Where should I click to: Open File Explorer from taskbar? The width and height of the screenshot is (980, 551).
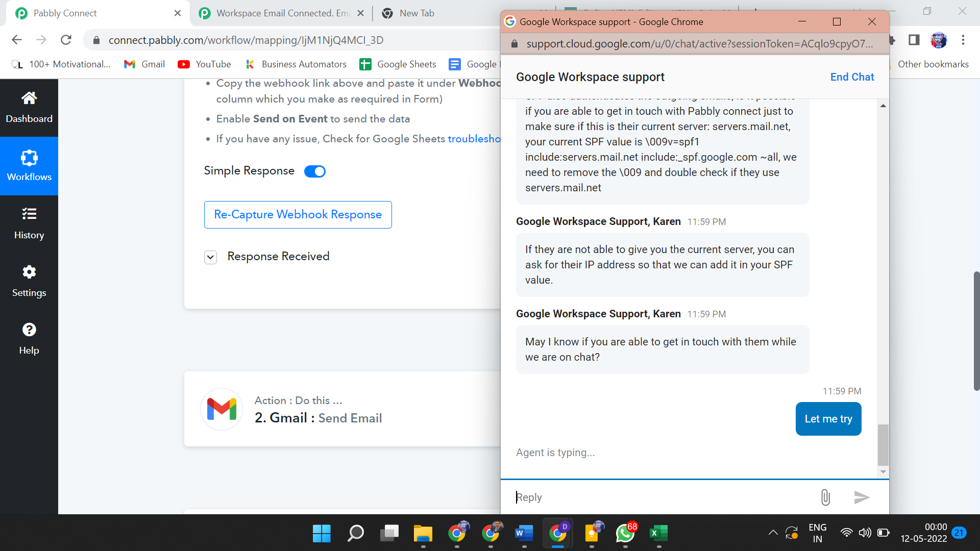click(423, 533)
